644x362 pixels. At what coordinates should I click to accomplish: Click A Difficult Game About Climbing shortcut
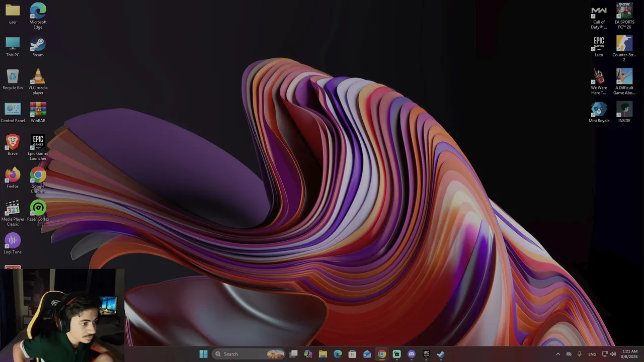click(624, 82)
